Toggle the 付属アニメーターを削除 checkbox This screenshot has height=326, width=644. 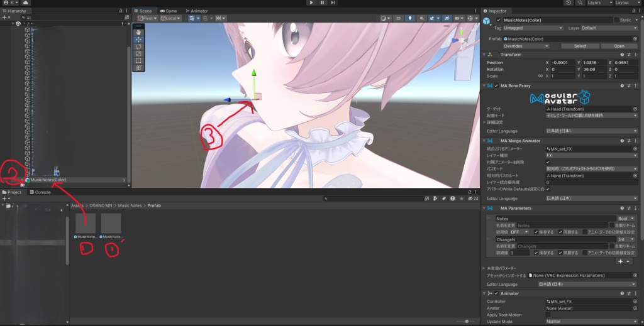coord(548,162)
